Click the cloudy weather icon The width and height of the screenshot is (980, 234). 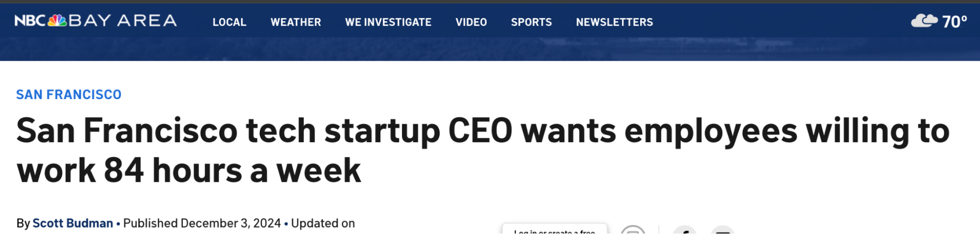924,21
